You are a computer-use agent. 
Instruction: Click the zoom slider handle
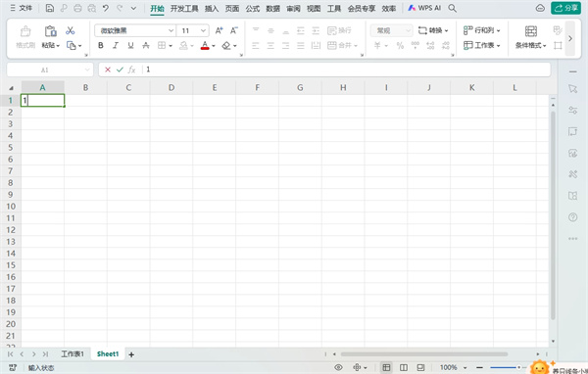point(519,367)
